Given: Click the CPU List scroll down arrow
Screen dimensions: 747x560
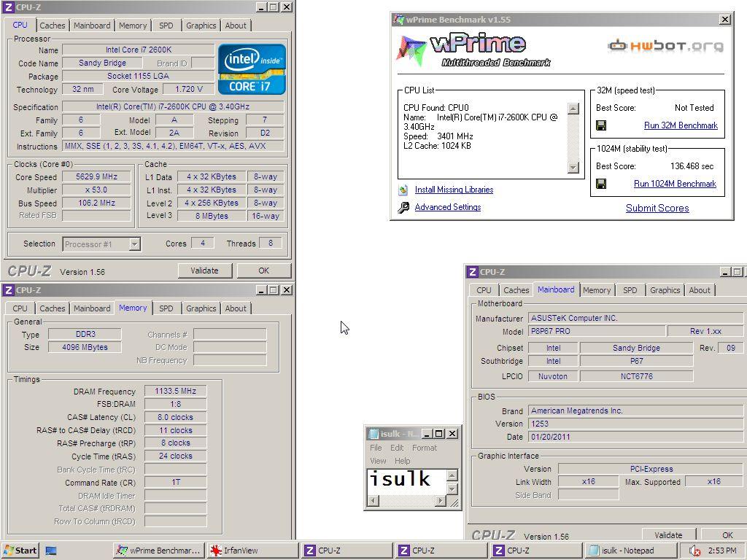Looking at the screenshot, I should tap(573, 168).
